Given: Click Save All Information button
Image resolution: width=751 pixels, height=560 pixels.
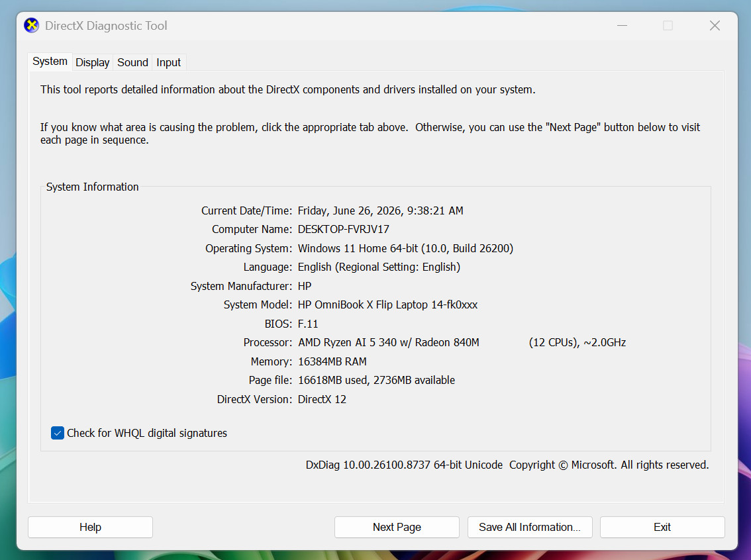Looking at the screenshot, I should [x=530, y=527].
